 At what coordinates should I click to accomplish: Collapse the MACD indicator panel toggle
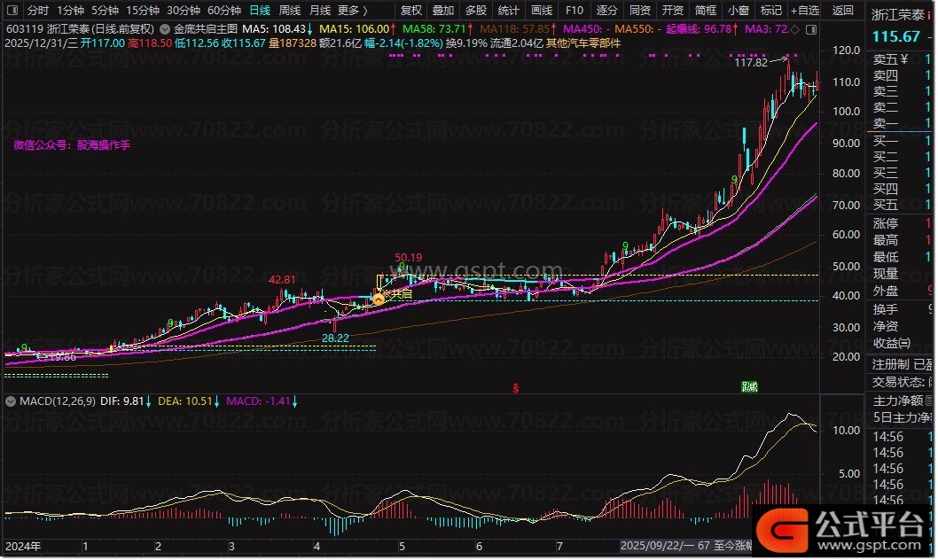(x=9, y=401)
